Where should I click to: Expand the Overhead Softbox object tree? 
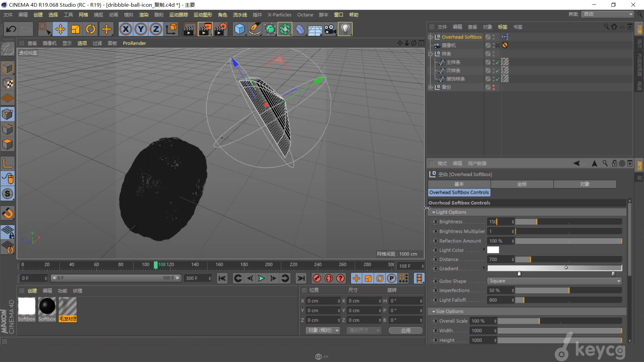[x=431, y=37]
